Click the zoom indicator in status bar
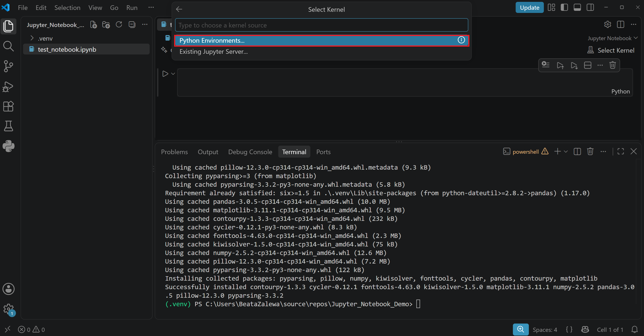 point(520,330)
